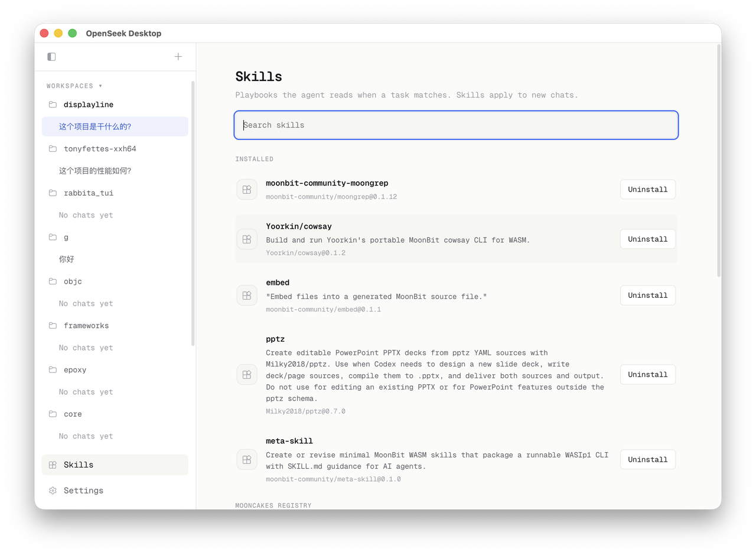
Task: Click the main content vertical scrollbar
Action: pos(719,160)
